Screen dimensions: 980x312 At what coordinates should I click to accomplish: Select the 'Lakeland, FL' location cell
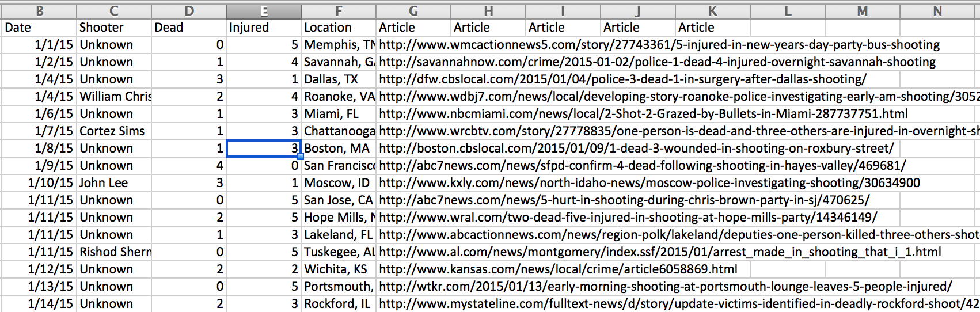point(339,235)
